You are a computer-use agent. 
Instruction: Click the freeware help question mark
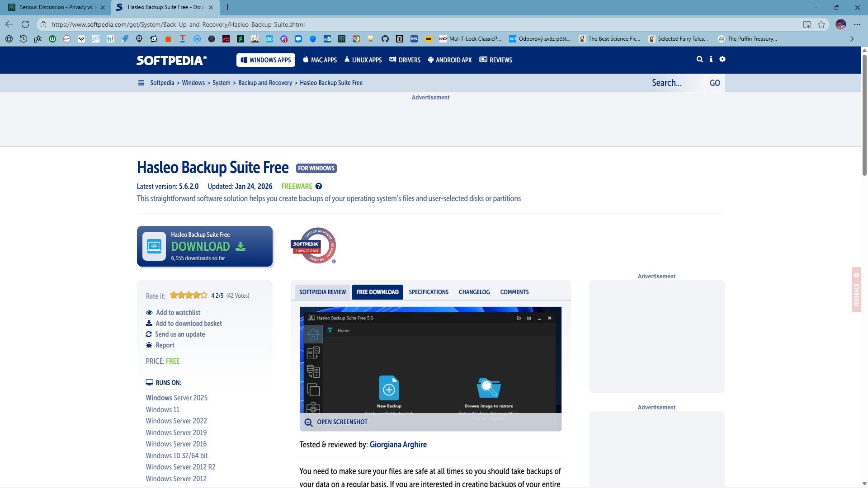point(319,187)
